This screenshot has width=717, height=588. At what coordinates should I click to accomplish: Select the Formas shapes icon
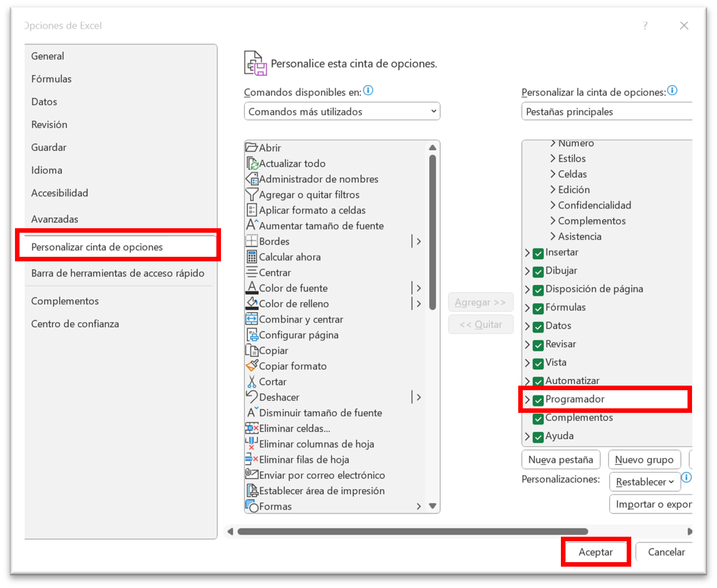(252, 506)
